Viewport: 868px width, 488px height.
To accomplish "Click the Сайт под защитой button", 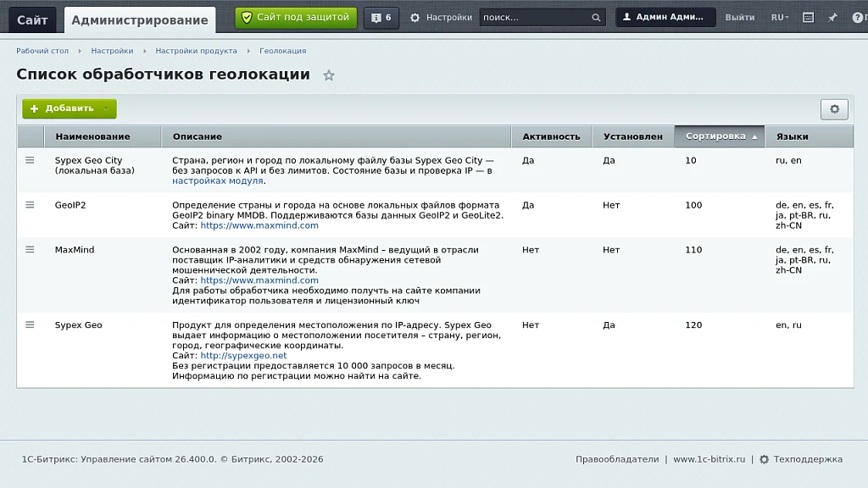I will click(x=296, y=18).
